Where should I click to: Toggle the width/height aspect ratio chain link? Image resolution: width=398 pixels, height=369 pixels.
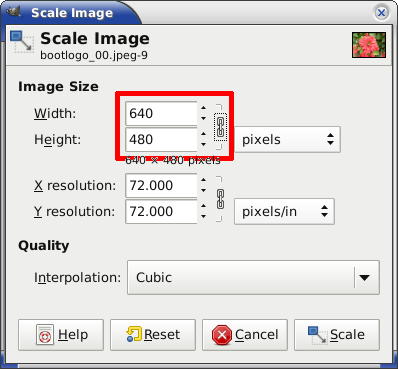(x=220, y=127)
